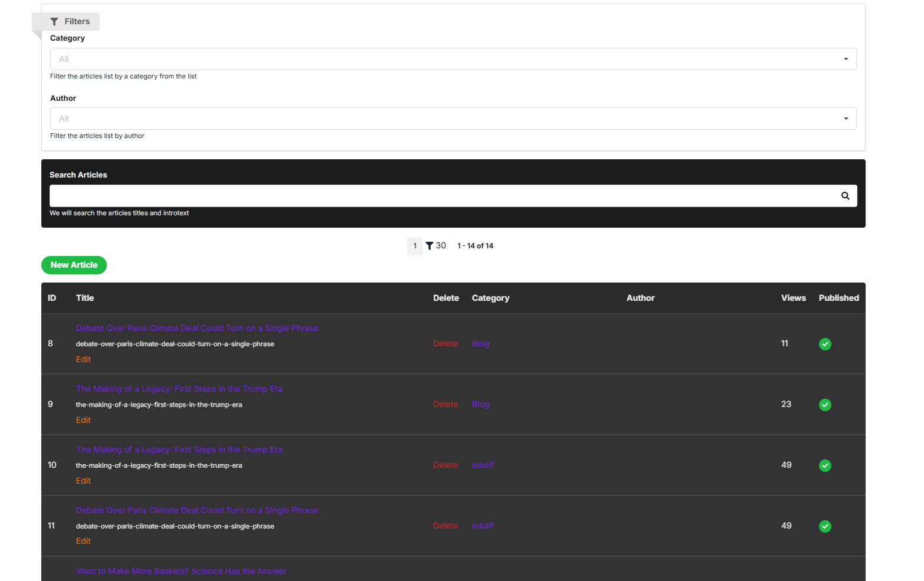Sort by the ID column header

pyautogui.click(x=52, y=298)
